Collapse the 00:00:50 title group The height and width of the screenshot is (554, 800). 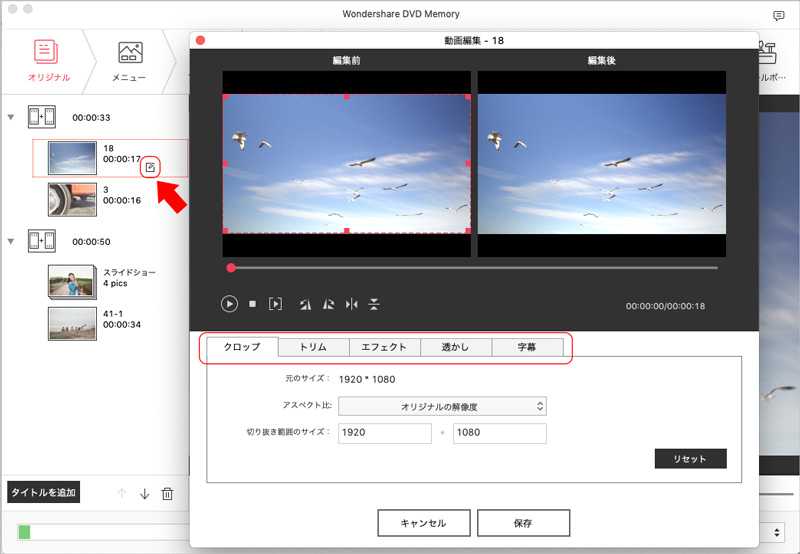[x=11, y=241]
